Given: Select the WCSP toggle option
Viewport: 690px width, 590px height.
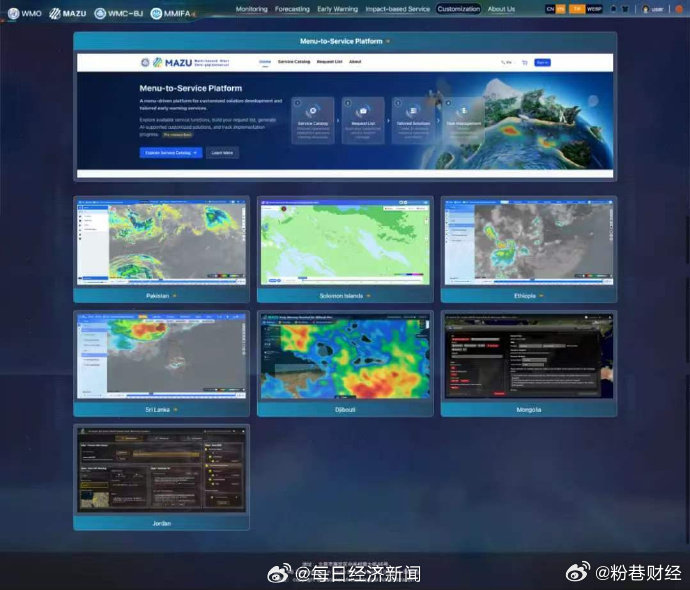Looking at the screenshot, I should coord(594,9).
